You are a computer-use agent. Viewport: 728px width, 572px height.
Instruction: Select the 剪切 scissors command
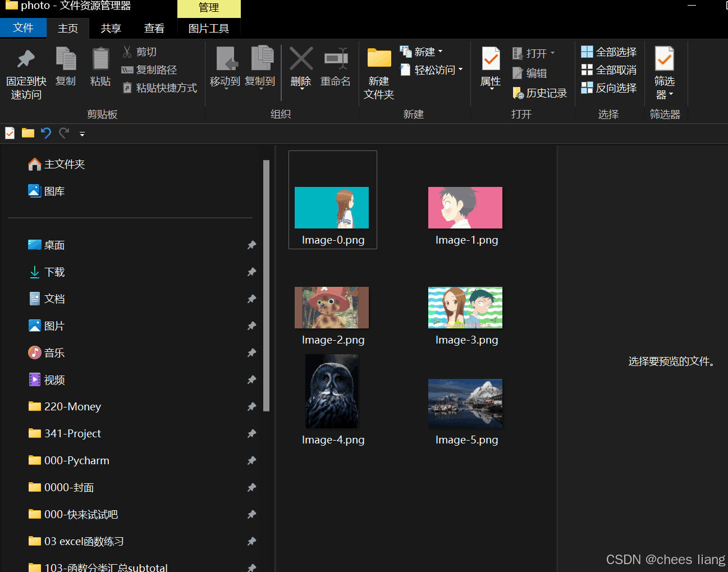pyautogui.click(x=140, y=52)
